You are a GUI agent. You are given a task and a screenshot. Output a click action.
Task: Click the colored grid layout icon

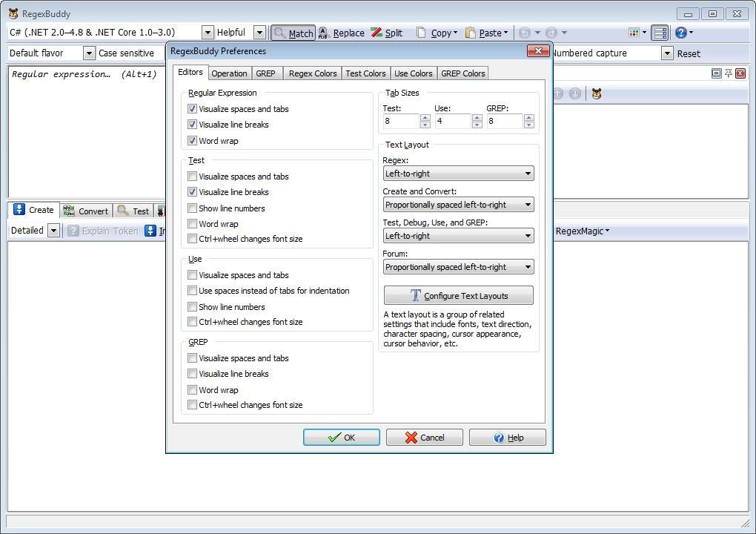coord(634,33)
